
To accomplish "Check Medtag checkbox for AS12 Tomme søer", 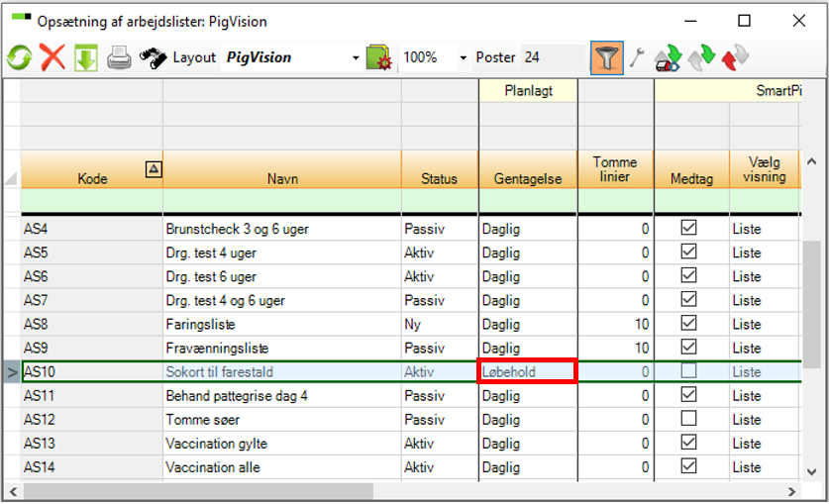I will pos(688,419).
